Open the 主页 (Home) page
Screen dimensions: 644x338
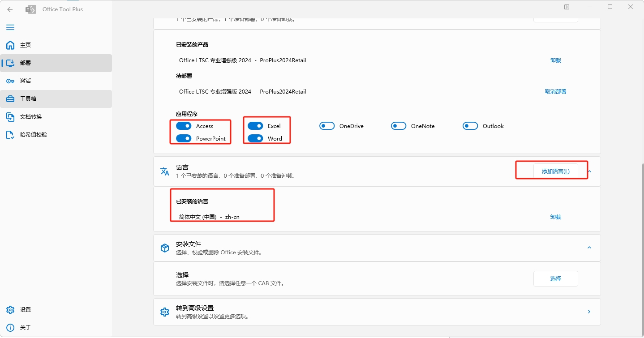(x=25, y=45)
